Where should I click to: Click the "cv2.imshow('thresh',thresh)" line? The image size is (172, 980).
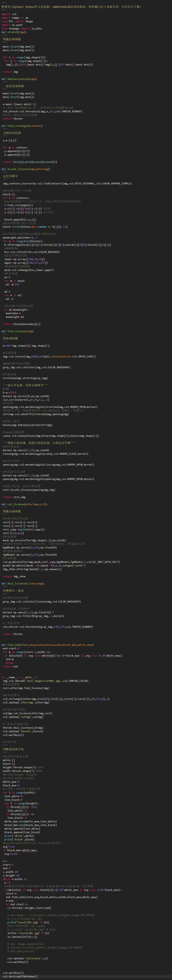point(23,732)
